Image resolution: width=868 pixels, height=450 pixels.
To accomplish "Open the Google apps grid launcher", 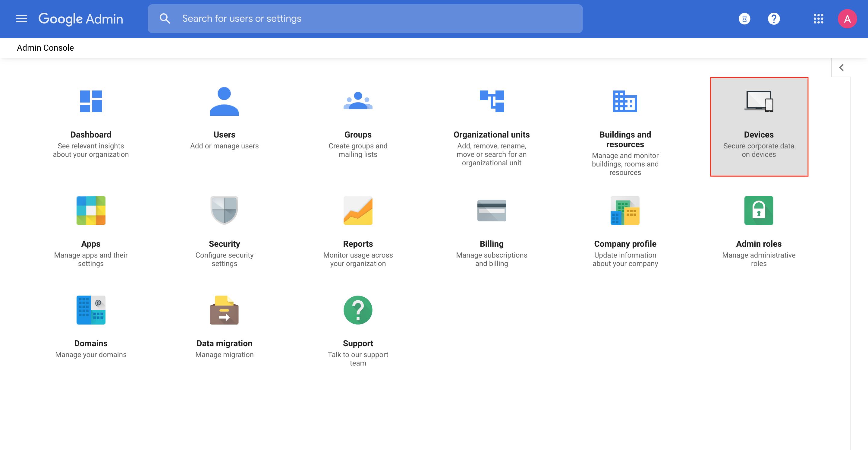I will coord(819,19).
